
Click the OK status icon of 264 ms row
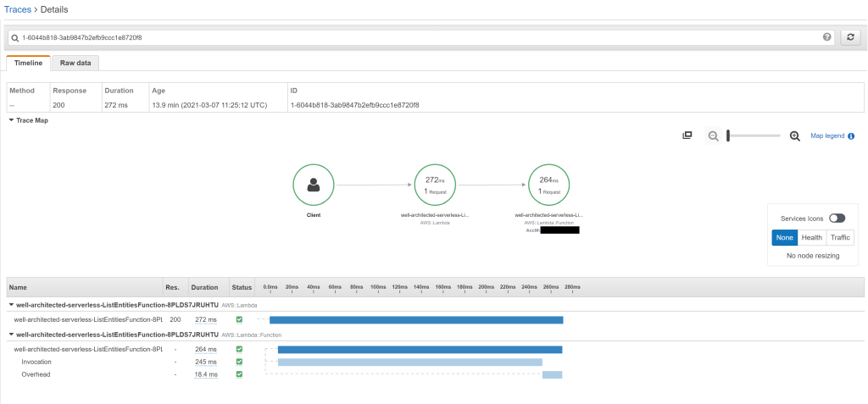pos(239,349)
